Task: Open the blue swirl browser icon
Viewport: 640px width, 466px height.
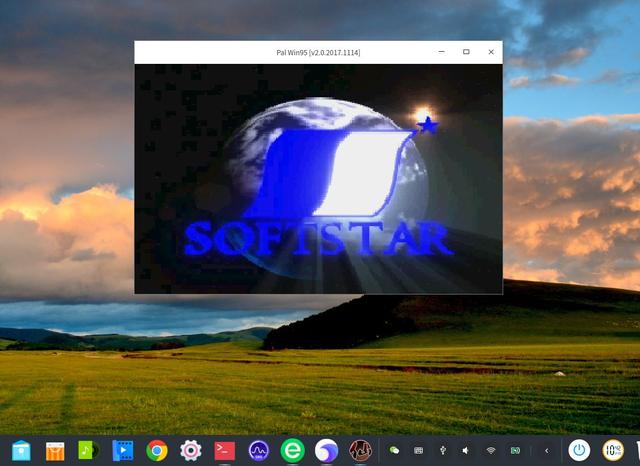Action: coord(327,450)
